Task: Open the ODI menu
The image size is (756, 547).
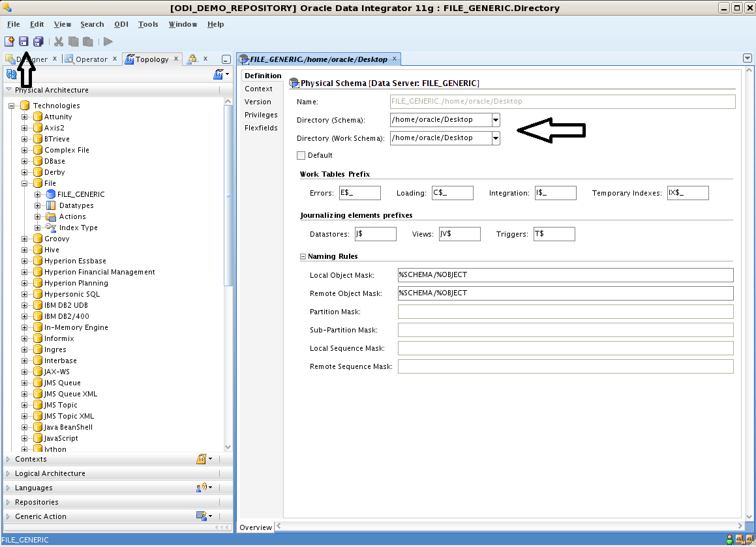Action: pyautogui.click(x=121, y=24)
